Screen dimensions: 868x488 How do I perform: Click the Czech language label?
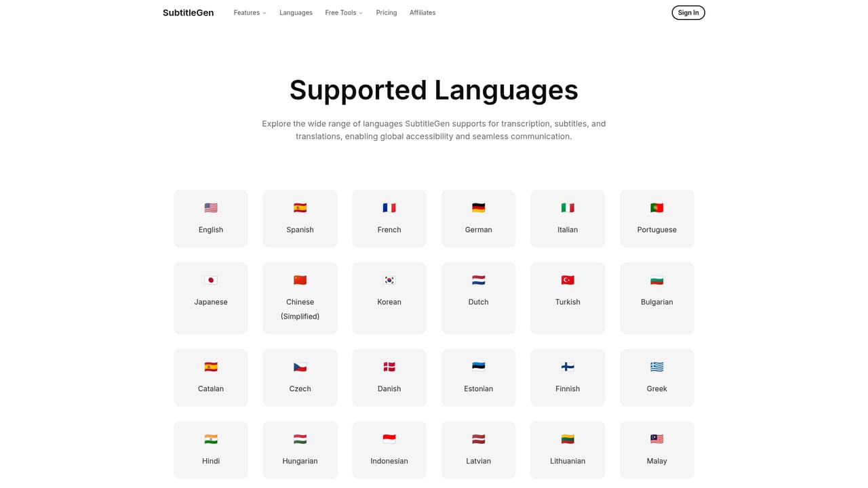300,389
